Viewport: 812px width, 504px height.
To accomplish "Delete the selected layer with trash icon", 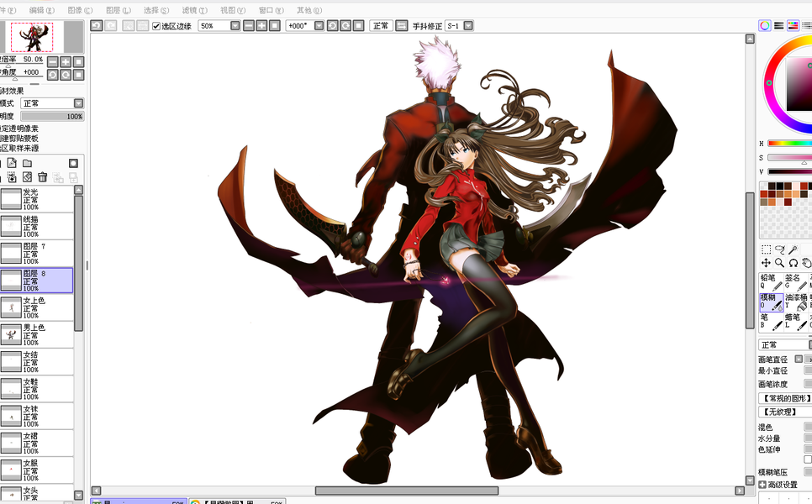I will (43, 177).
